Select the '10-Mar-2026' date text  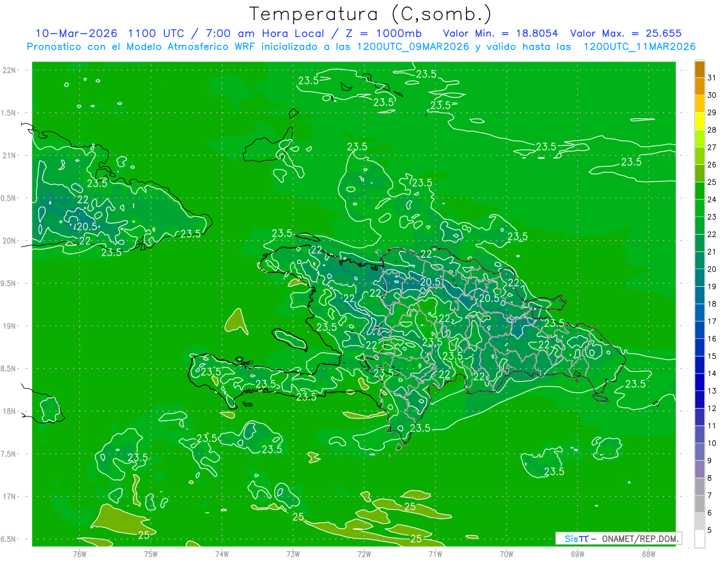[75, 33]
